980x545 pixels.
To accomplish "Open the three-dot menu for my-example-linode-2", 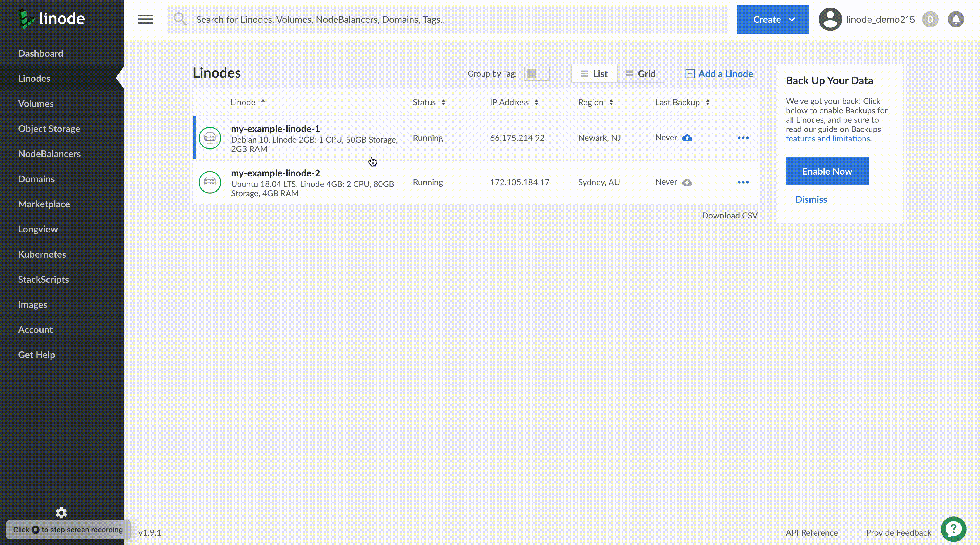I will pos(743,183).
